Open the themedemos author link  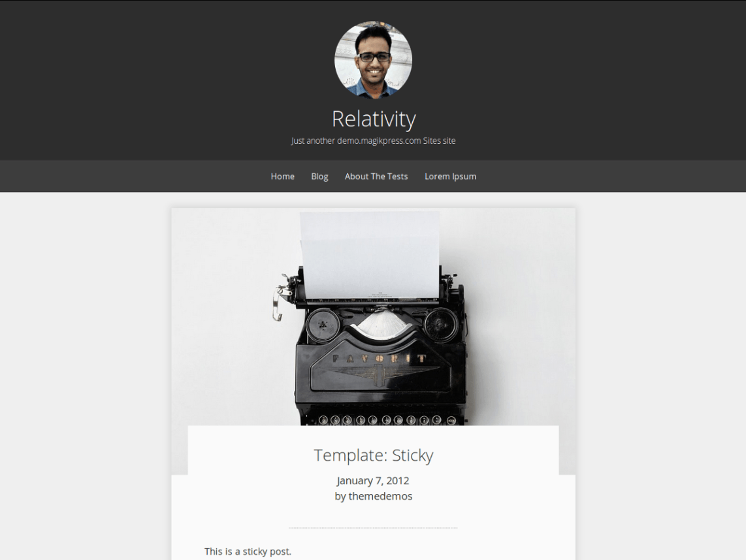pyautogui.click(x=380, y=496)
